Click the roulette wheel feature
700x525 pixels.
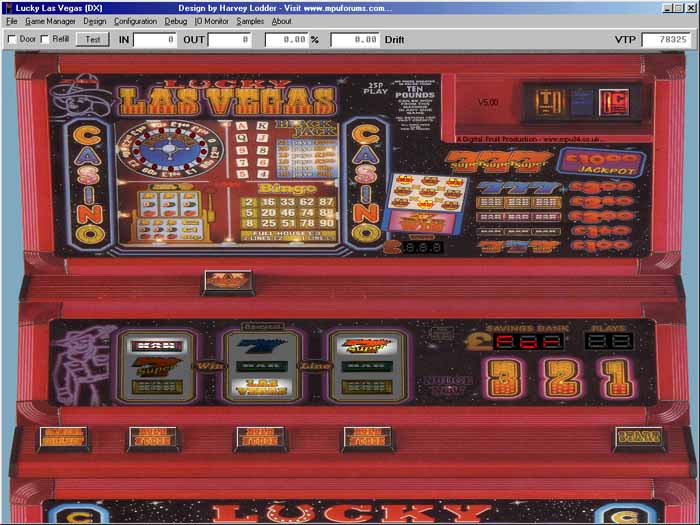coord(170,148)
